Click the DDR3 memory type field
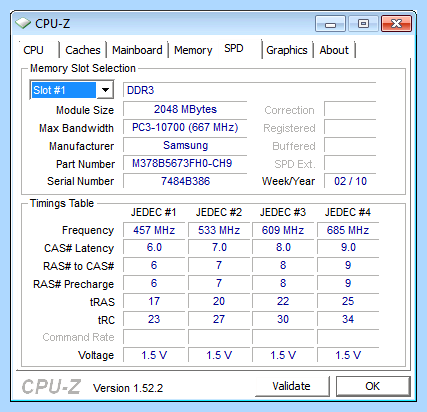Image resolution: width=427 pixels, height=412 pixels. [250, 90]
